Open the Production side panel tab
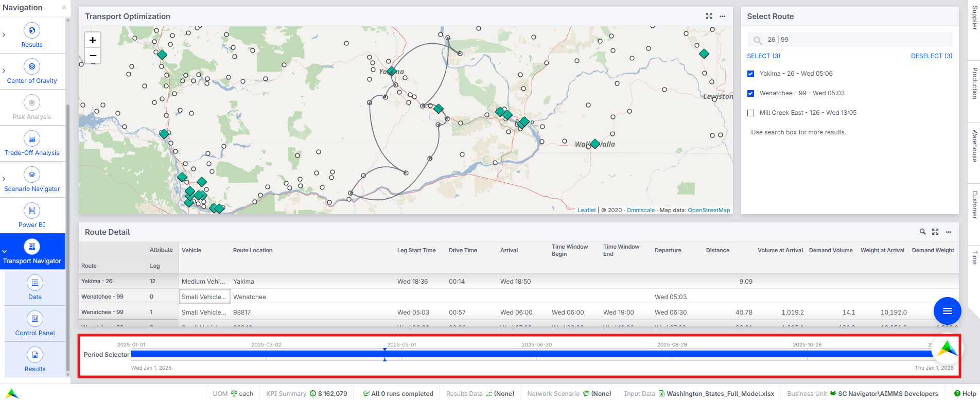This screenshot has width=980, height=400. [x=974, y=83]
